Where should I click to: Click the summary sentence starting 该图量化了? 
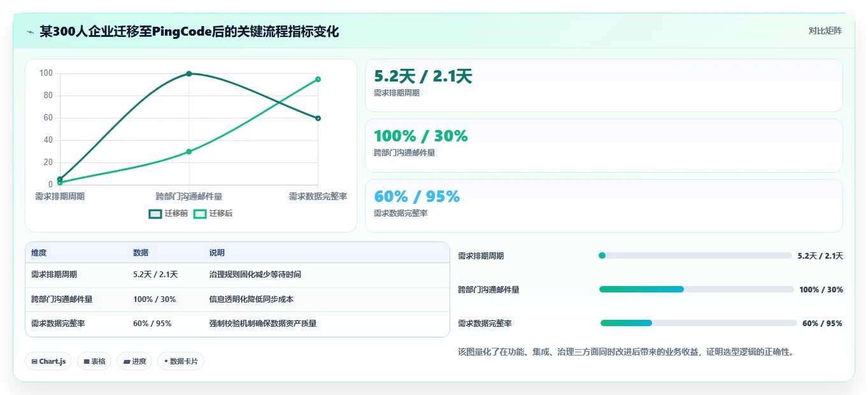627,352
